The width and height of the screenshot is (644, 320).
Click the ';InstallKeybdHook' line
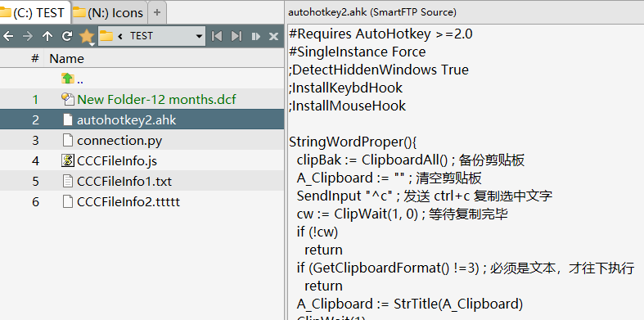click(x=346, y=88)
